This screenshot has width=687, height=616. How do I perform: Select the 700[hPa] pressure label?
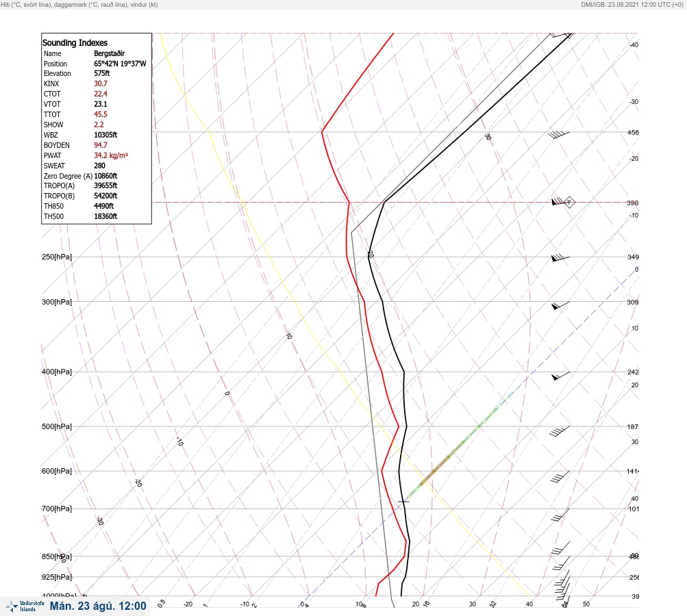[x=57, y=509]
